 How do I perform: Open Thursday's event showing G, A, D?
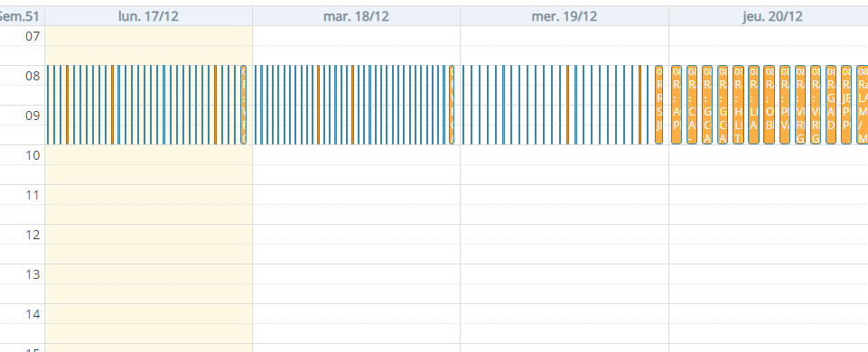click(x=831, y=105)
